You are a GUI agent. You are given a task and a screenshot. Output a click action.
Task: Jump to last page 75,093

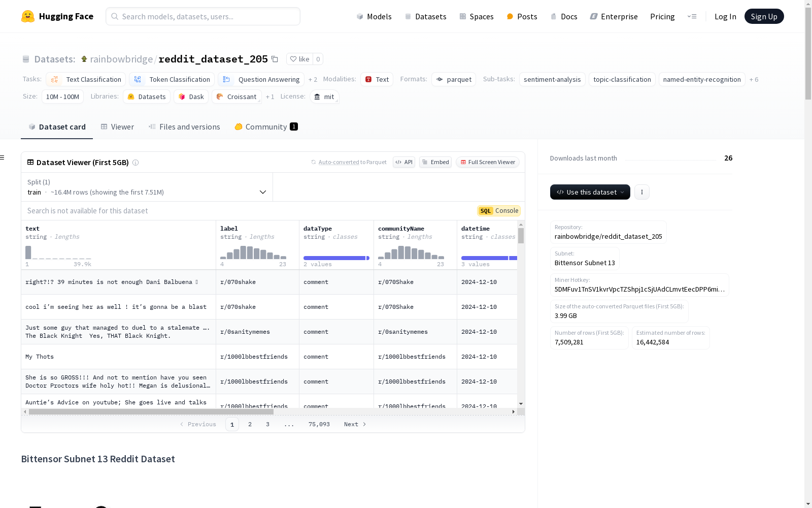(319, 424)
